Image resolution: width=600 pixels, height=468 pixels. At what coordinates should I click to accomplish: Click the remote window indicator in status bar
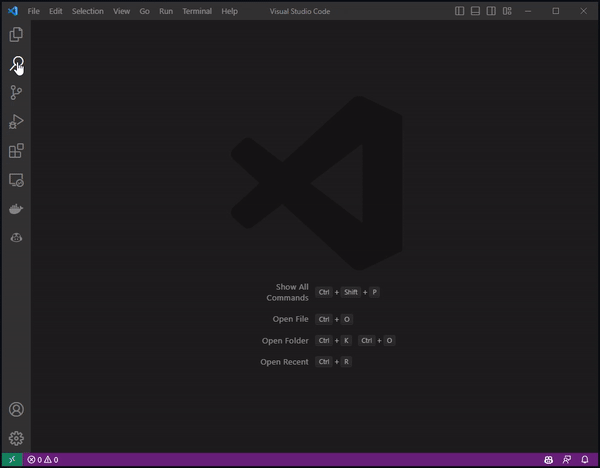[12, 460]
